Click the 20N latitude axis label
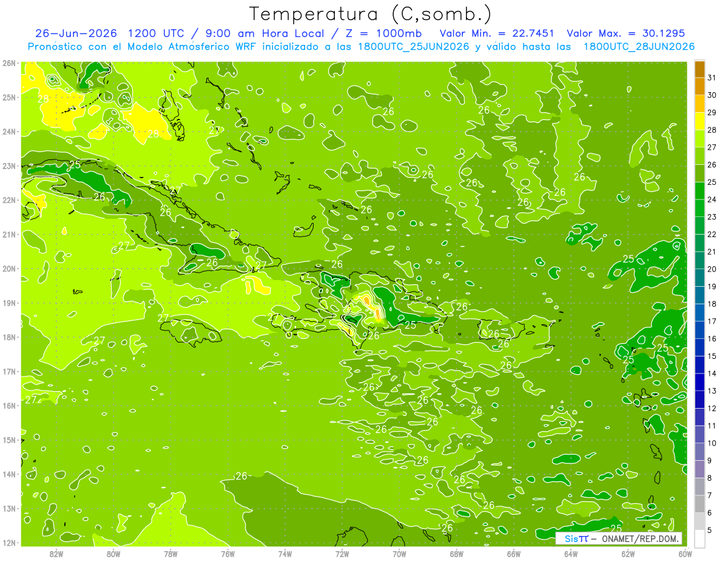This screenshot has height=562, width=728. point(9,269)
